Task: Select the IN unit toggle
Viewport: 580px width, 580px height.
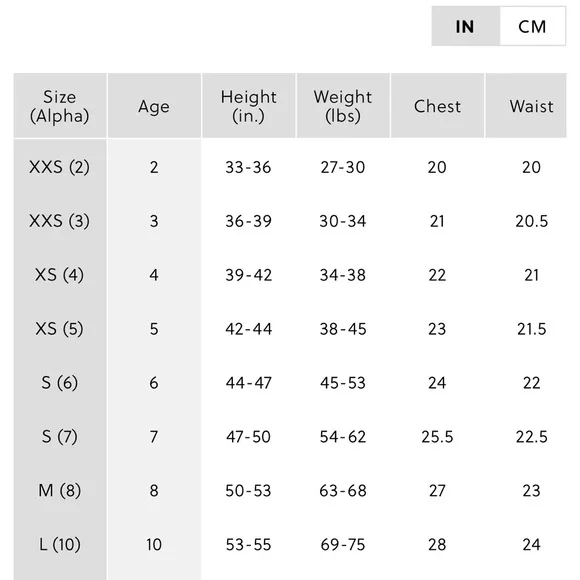Action: (465, 26)
